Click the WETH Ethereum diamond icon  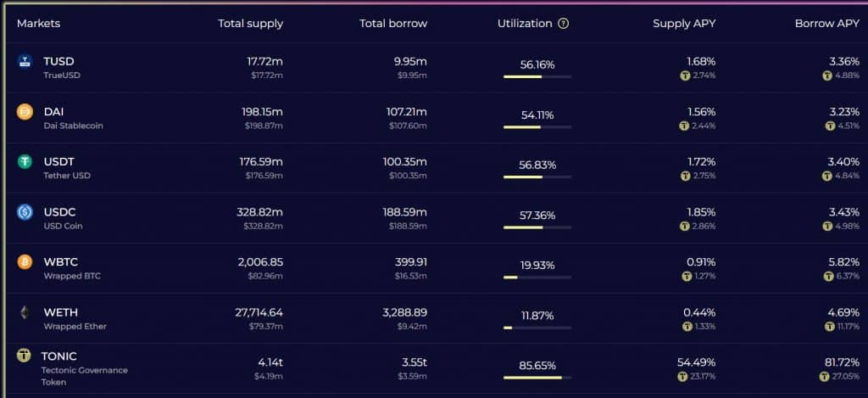click(x=25, y=312)
